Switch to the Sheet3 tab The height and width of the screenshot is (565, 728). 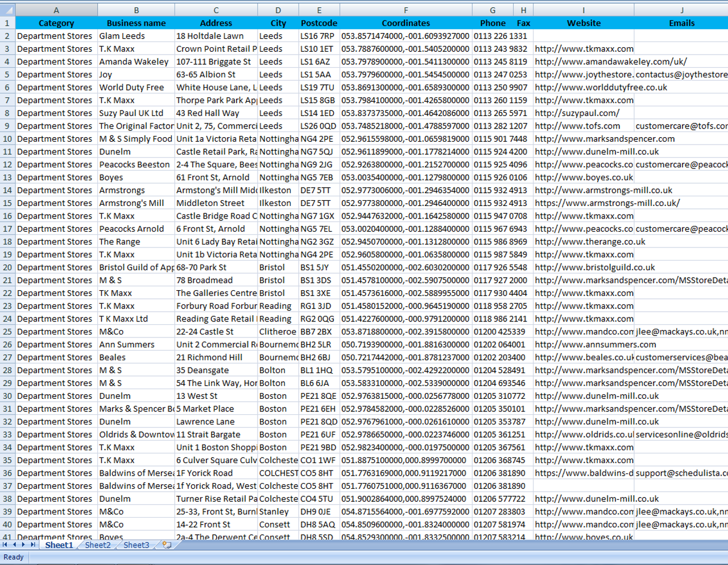pyautogui.click(x=136, y=545)
